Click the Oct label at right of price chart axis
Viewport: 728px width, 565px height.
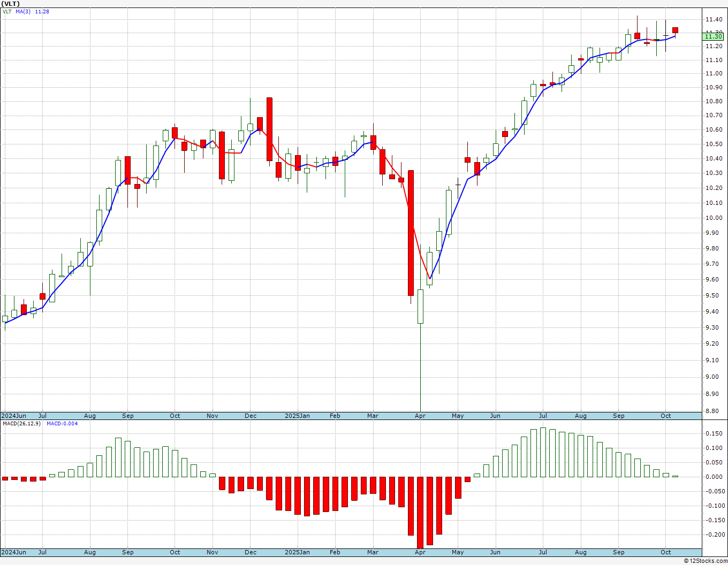[x=665, y=416]
